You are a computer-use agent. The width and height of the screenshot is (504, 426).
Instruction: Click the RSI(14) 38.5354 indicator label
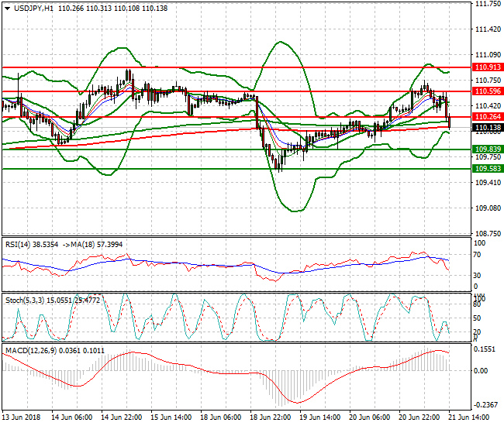(32, 245)
